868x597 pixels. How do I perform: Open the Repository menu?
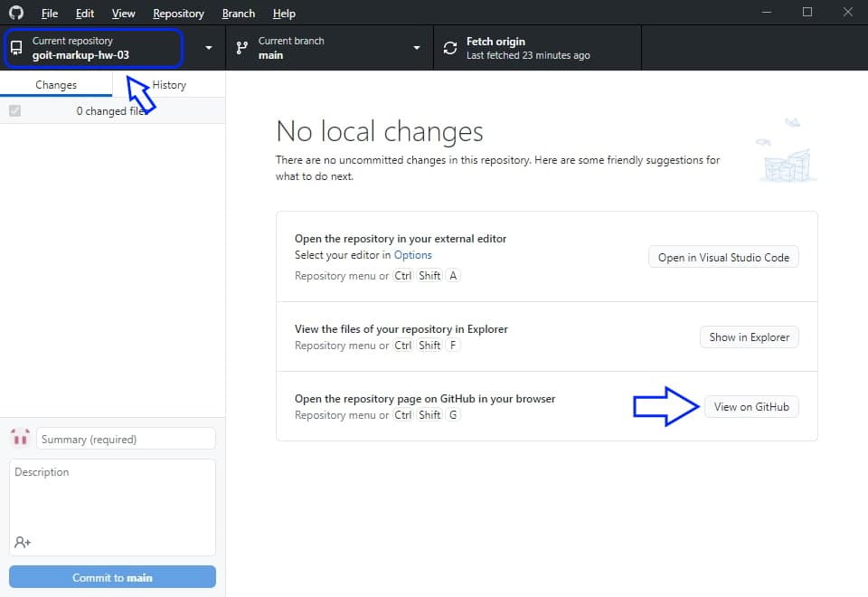point(178,14)
